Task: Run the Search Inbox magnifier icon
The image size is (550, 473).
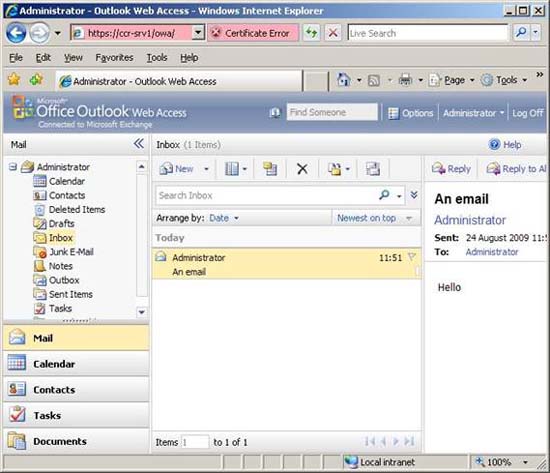Action: tap(384, 195)
